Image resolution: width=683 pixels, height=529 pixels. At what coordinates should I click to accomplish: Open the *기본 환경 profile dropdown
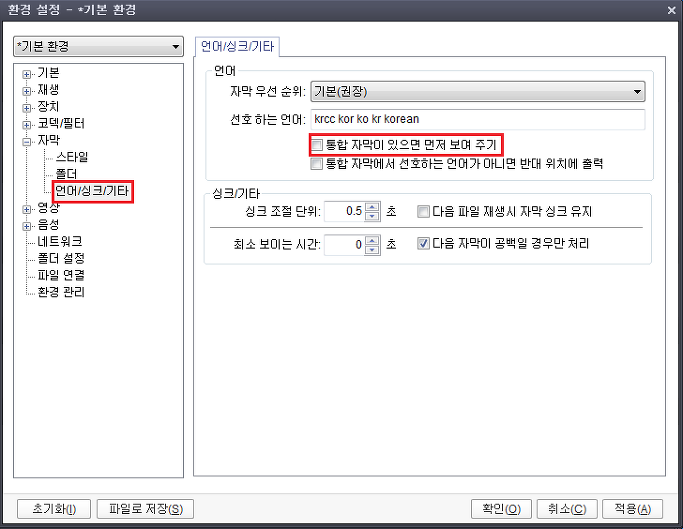click(98, 46)
